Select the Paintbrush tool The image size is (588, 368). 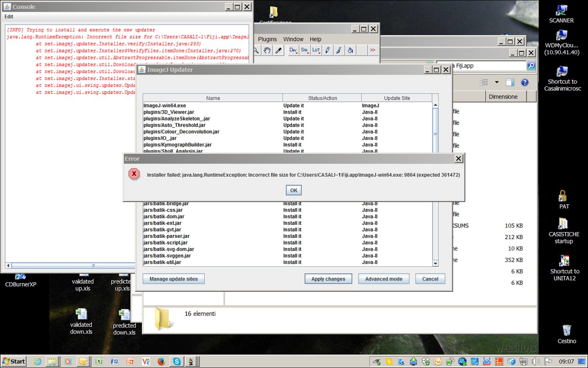coord(339,50)
